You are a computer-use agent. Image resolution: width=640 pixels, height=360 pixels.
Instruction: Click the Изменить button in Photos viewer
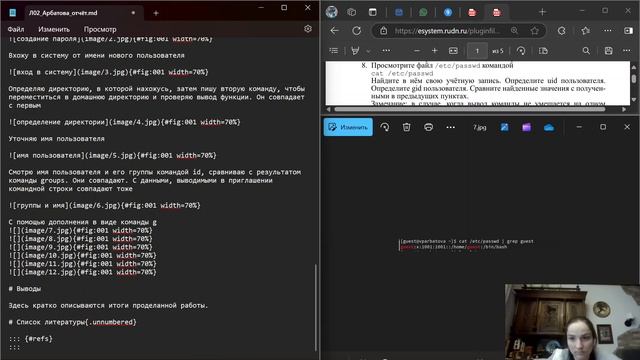pos(348,127)
